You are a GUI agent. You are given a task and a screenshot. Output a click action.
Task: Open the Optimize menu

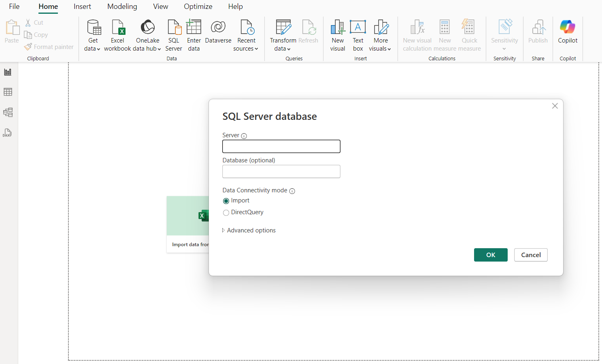[x=198, y=6]
